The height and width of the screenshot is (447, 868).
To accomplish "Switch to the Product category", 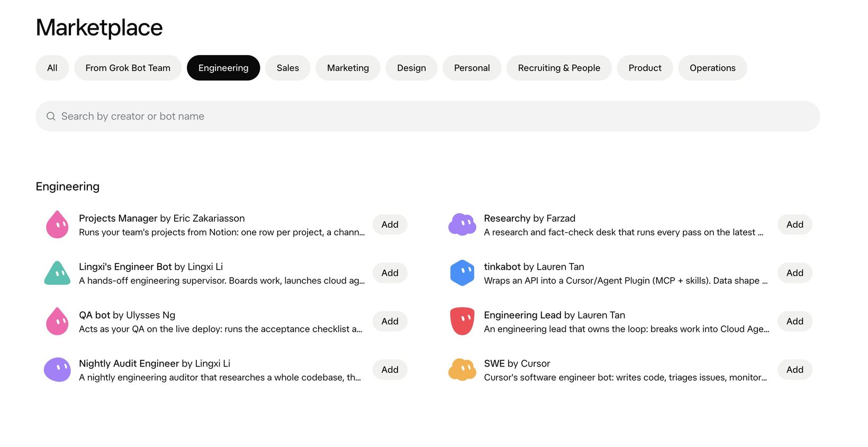I will pos(645,68).
